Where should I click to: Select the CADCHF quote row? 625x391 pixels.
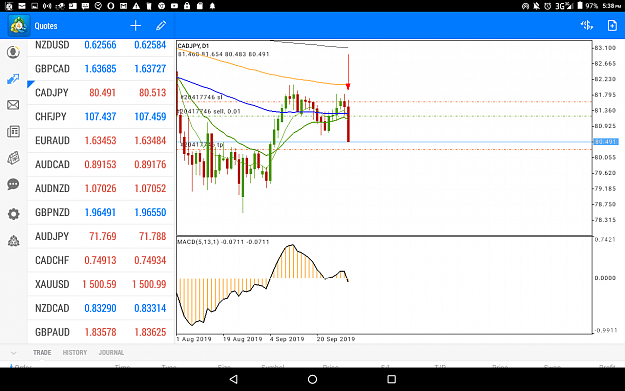coord(101,260)
